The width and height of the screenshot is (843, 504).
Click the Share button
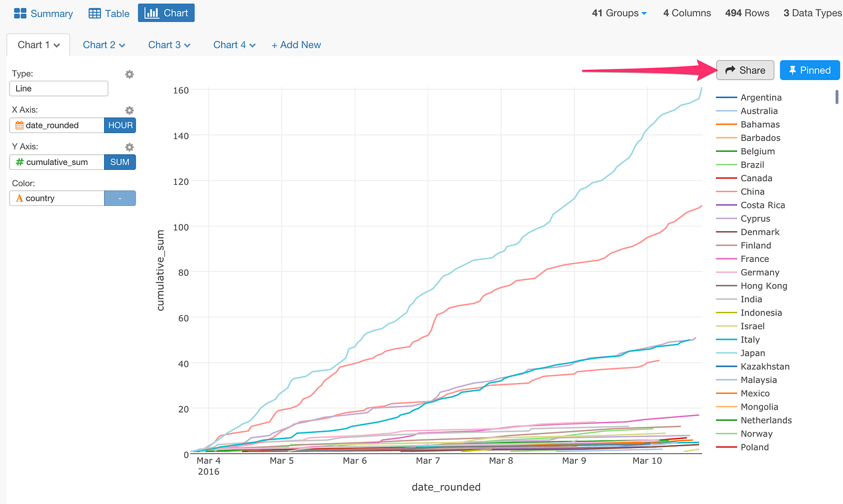pyautogui.click(x=745, y=70)
